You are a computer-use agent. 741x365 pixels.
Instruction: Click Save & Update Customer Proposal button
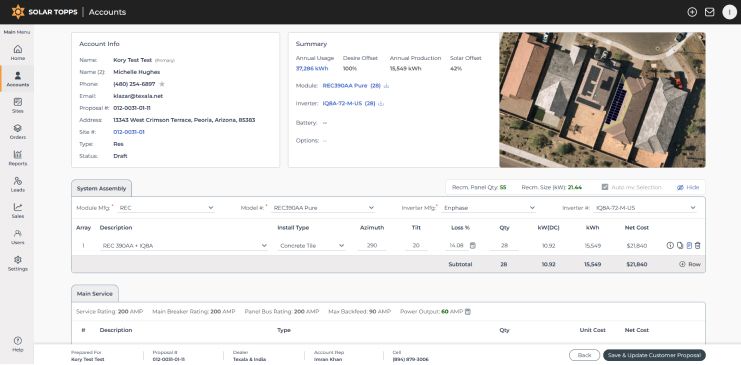pos(654,355)
